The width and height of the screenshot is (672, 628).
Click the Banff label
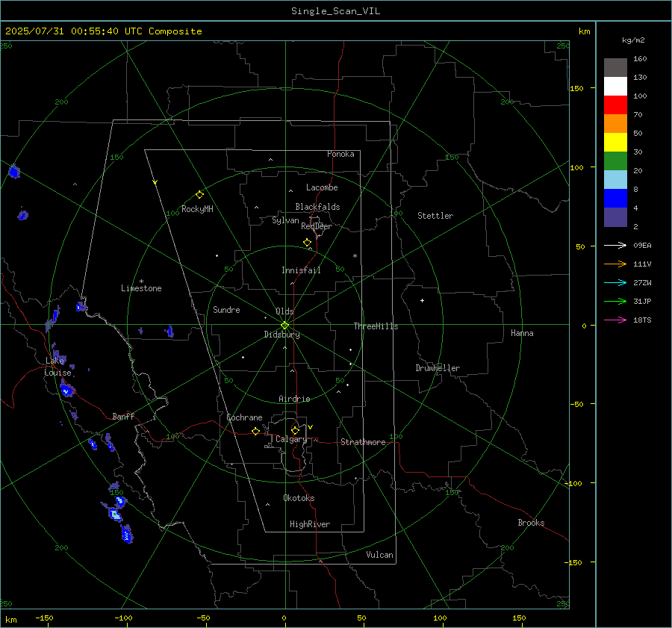point(123,416)
